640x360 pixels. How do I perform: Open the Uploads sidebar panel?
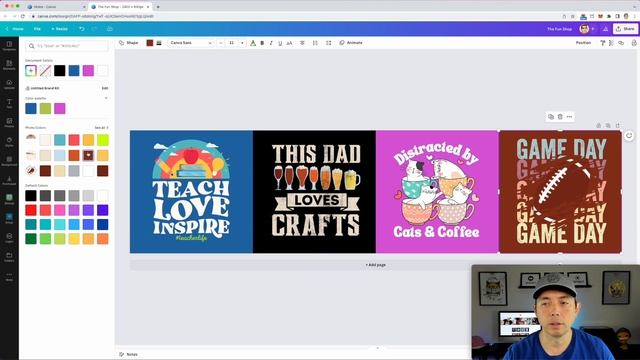tap(9, 84)
